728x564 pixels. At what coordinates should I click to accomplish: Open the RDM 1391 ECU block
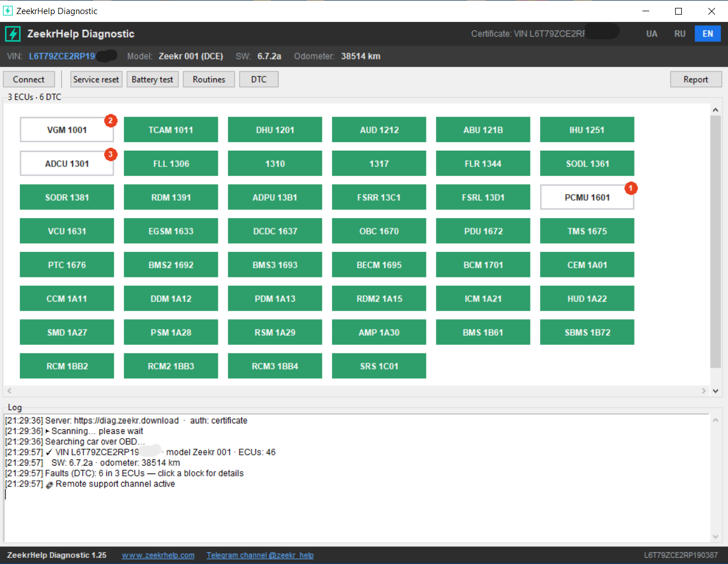171,197
